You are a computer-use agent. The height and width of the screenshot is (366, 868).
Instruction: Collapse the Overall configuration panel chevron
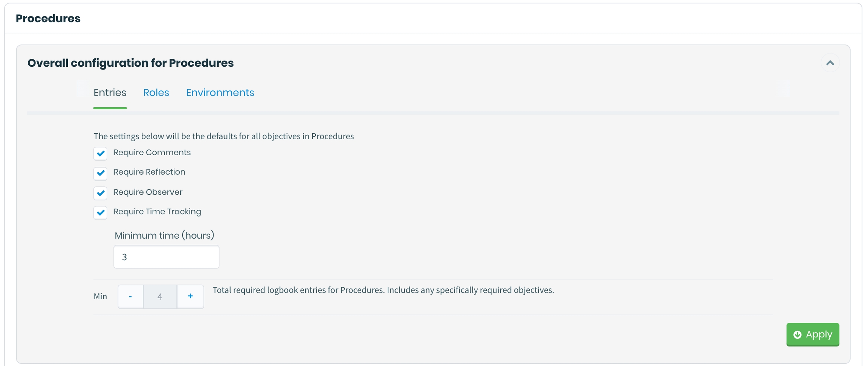[x=830, y=63]
